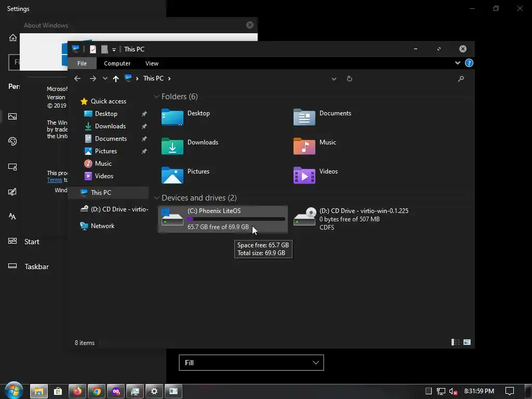This screenshot has height=399, width=532.
Task: Refresh the This PC view
Action: 350,79
